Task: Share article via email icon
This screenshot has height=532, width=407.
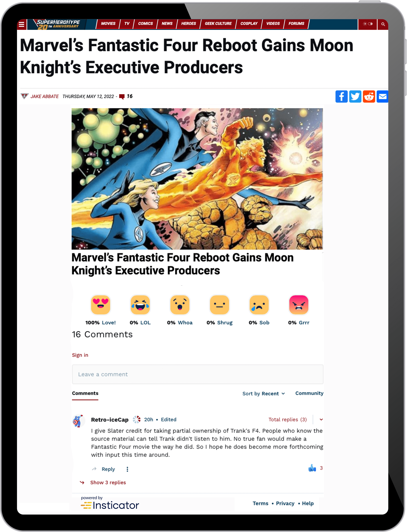Action: pyautogui.click(x=383, y=97)
